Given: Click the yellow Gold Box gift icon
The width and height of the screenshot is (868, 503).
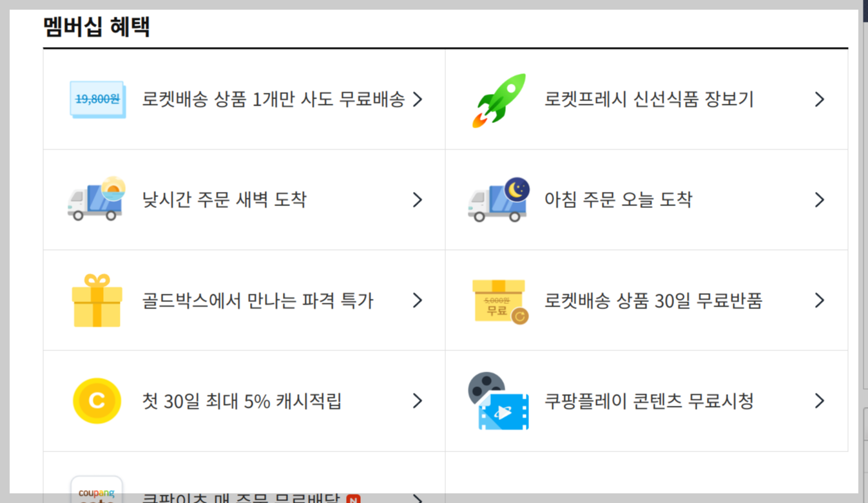Looking at the screenshot, I should 97,300.
